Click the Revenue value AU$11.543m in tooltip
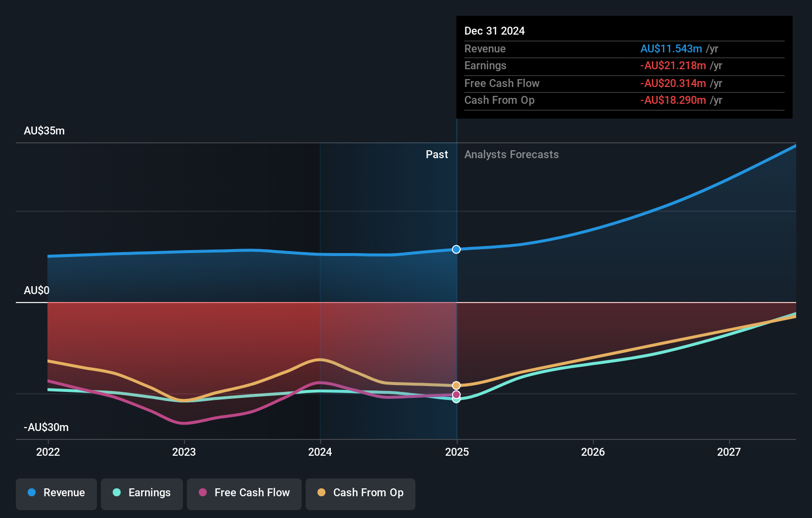The width and height of the screenshot is (812, 518). point(672,48)
